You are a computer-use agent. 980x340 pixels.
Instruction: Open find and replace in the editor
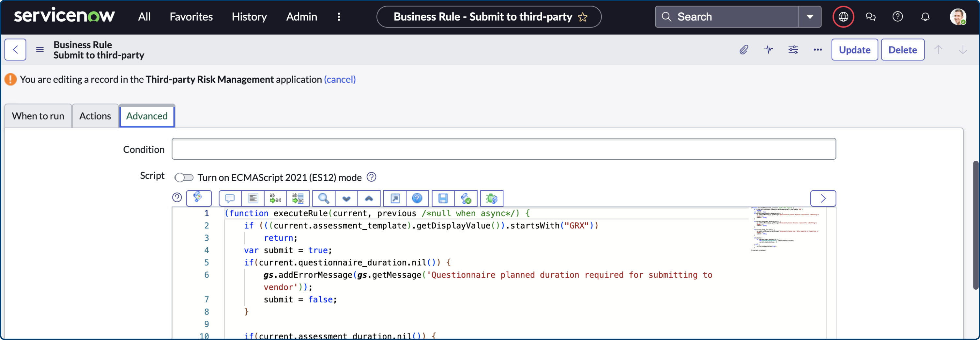(x=275, y=198)
